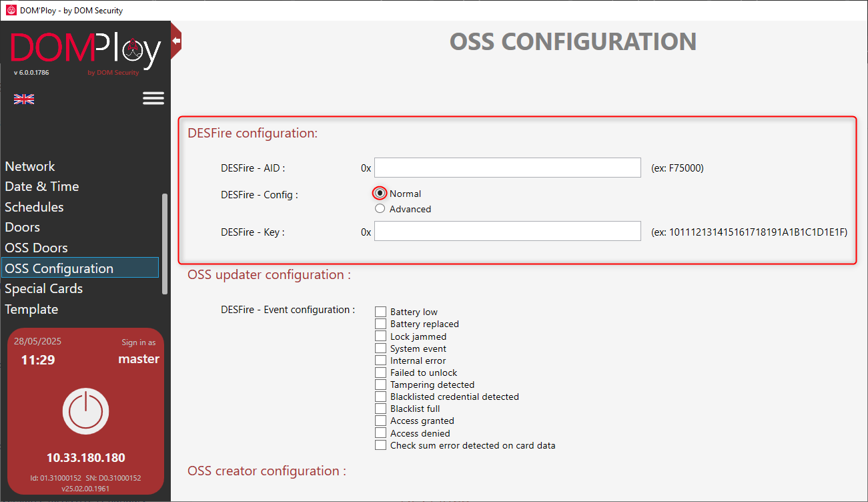Click the IP address 10.33.180.180
The width and height of the screenshot is (868, 502).
click(x=85, y=458)
